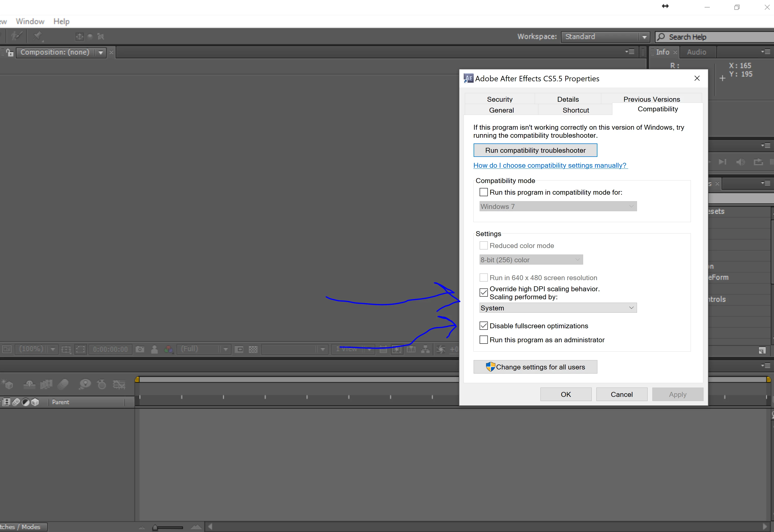The width and height of the screenshot is (774, 532).
Task: Toggle the transparency grid checkerboard icon
Action: 253,349
